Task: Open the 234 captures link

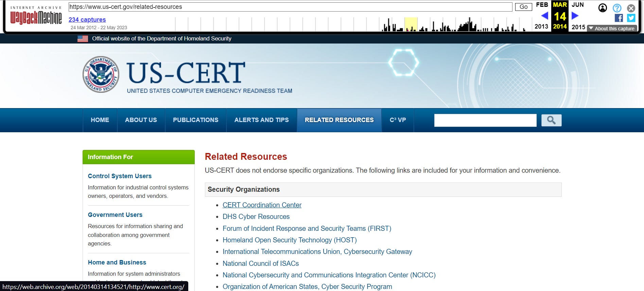Action: tap(87, 20)
